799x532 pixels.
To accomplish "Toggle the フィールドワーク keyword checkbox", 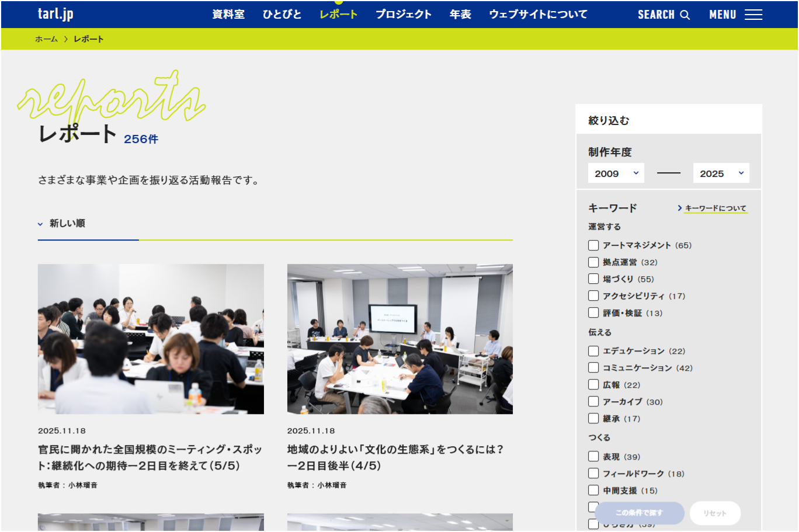I will [x=593, y=474].
